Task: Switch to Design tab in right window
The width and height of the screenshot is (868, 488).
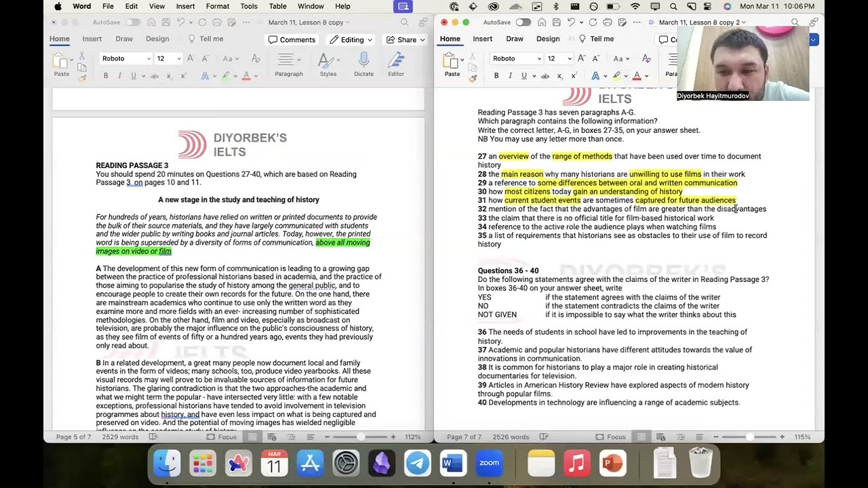Action: tap(548, 39)
